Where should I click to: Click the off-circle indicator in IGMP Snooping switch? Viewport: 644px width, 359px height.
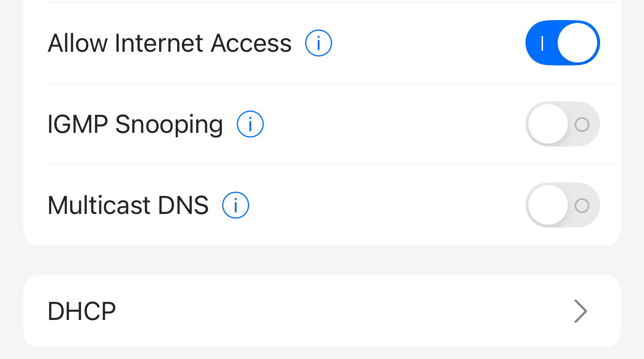click(x=582, y=125)
